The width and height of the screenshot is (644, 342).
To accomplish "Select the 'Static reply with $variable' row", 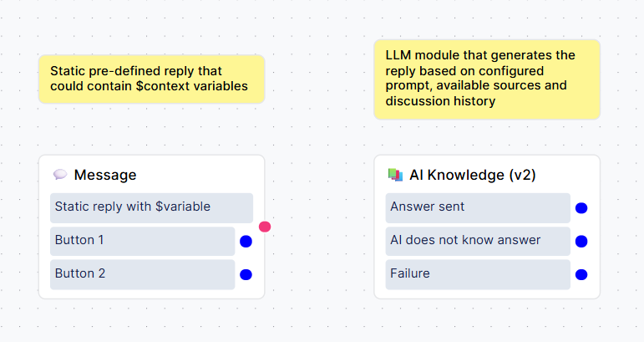I will pos(151,207).
